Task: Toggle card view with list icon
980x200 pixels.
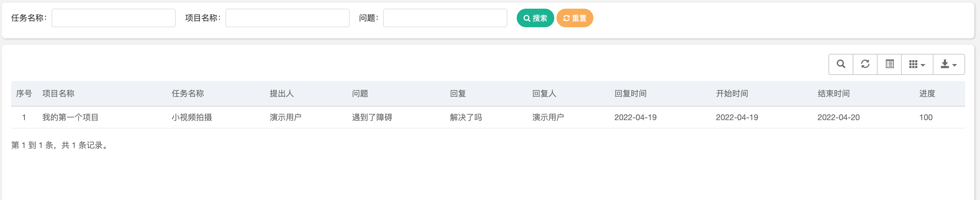Action: pos(889,64)
